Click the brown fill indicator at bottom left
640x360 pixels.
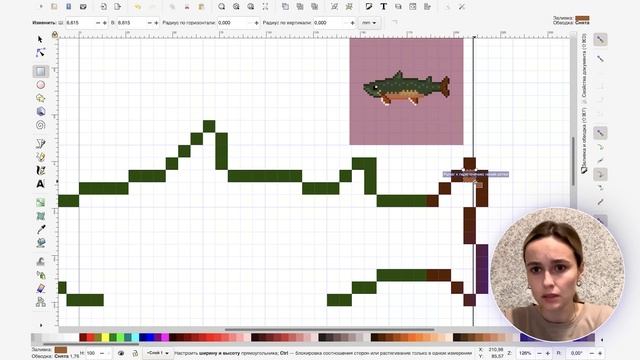(61, 350)
